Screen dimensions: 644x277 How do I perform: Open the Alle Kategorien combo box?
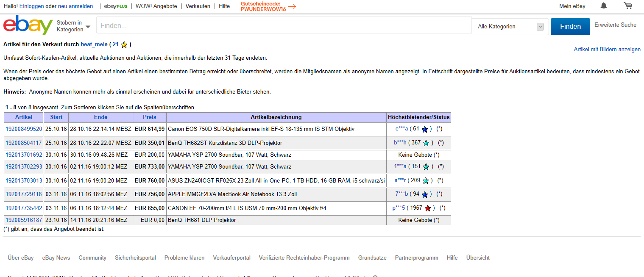[x=510, y=26]
